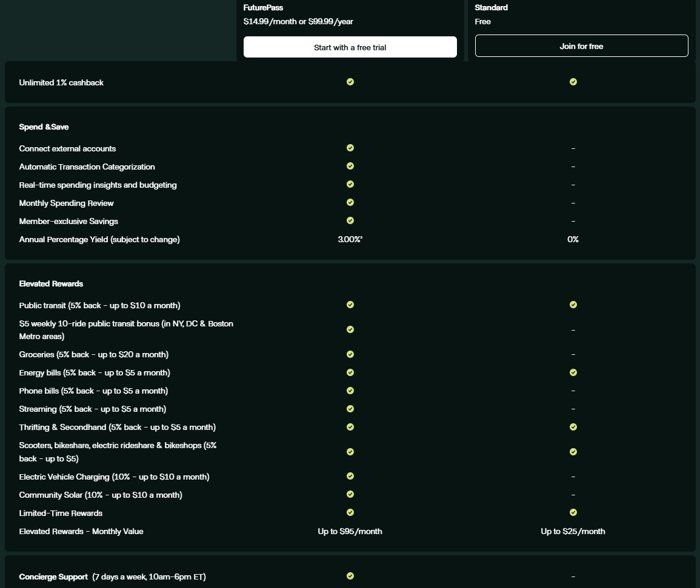Click FuturePass checkmark for Real-time spending insights
The width and height of the screenshot is (700, 588).
click(x=350, y=184)
